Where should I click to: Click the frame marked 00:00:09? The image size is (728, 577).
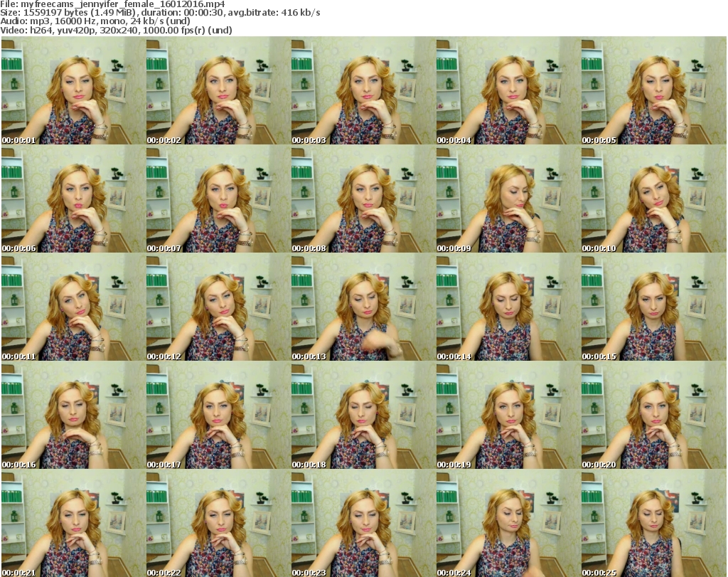tap(508, 198)
